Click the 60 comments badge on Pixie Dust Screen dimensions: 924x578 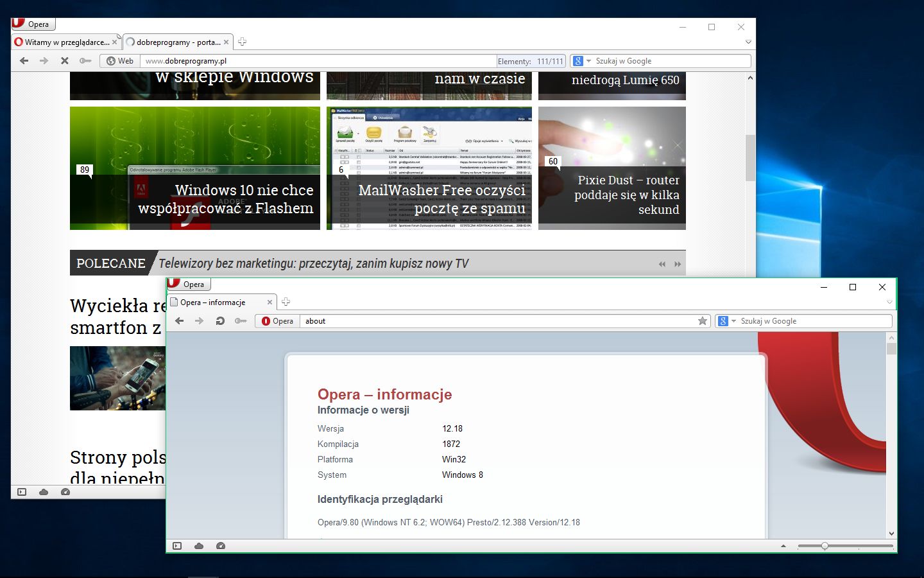[x=552, y=162]
